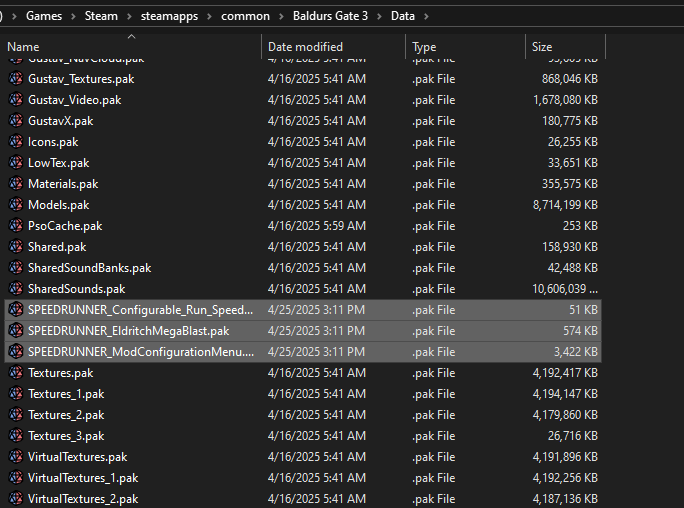
Task: Click the 4/16/2025 5:59 AM date
Action: [x=317, y=226]
